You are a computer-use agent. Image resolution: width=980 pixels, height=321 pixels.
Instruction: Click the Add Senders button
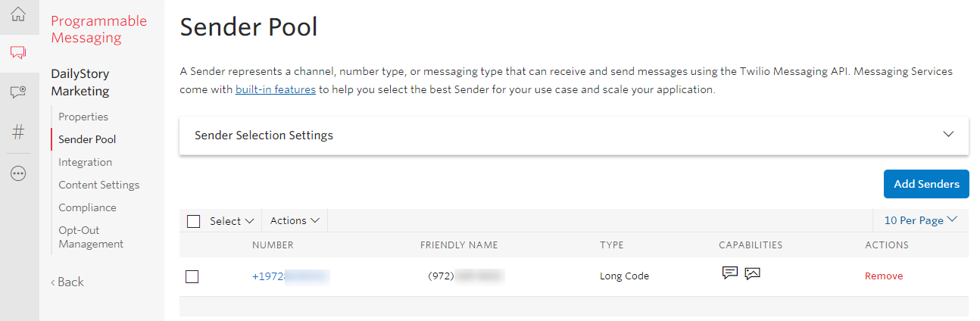click(926, 184)
